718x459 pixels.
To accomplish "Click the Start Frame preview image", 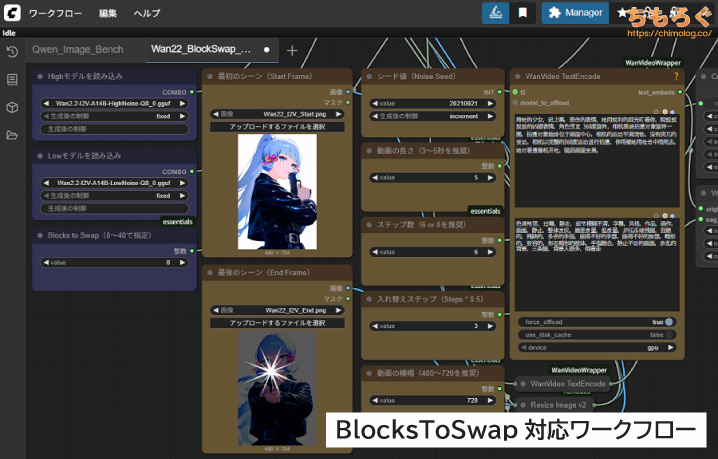I will click(277, 191).
